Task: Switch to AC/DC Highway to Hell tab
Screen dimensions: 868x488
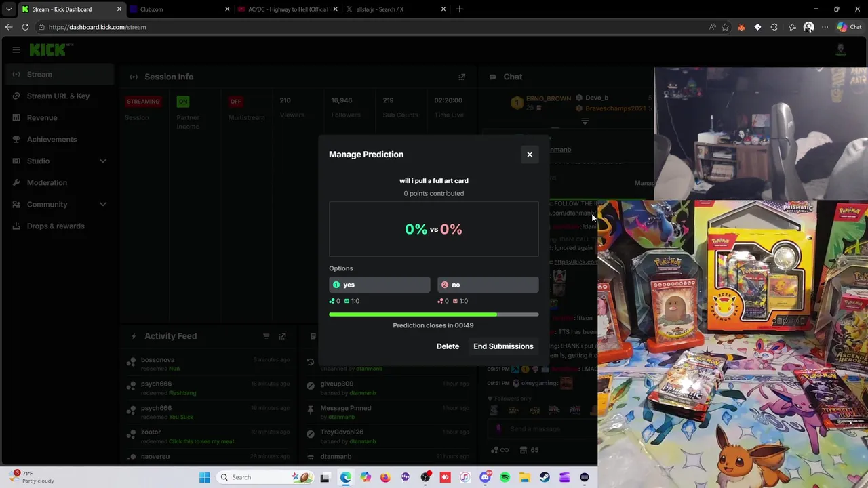Action: 288,9
